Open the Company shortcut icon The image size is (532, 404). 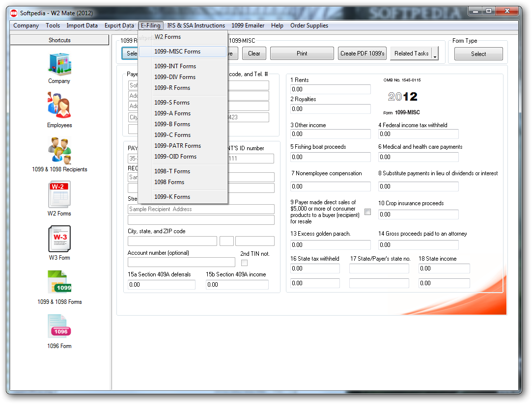click(x=59, y=64)
